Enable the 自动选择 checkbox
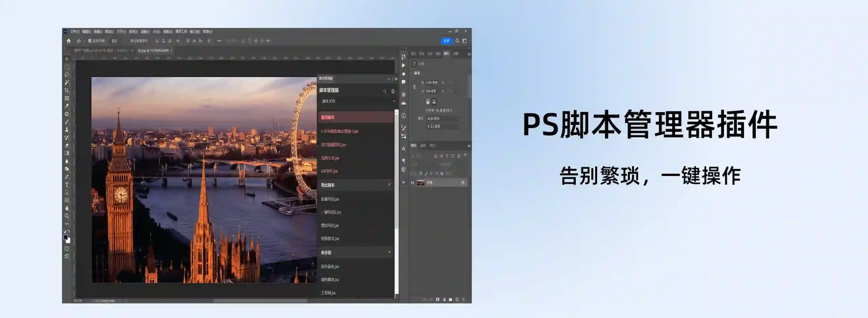The height and width of the screenshot is (318, 868). tap(90, 41)
